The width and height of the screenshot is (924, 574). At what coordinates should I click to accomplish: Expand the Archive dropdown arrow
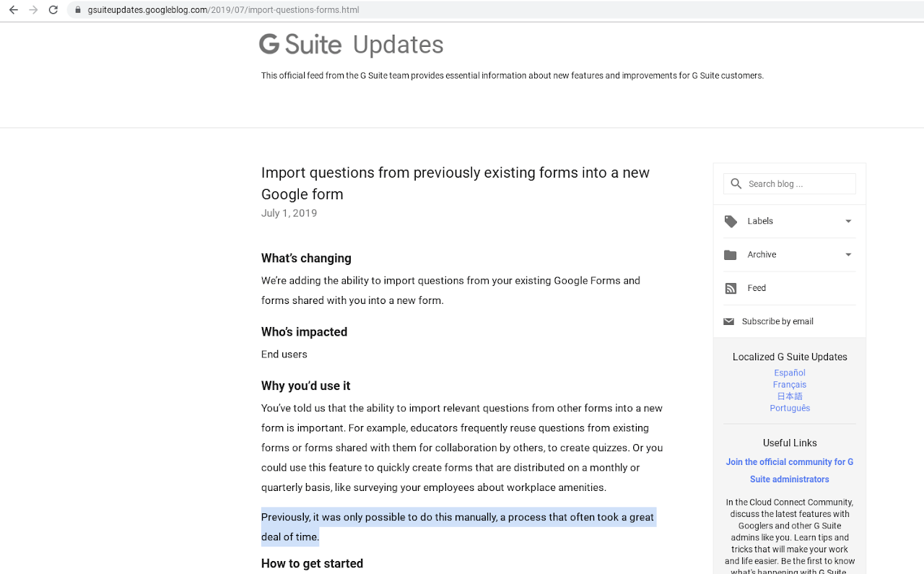848,255
